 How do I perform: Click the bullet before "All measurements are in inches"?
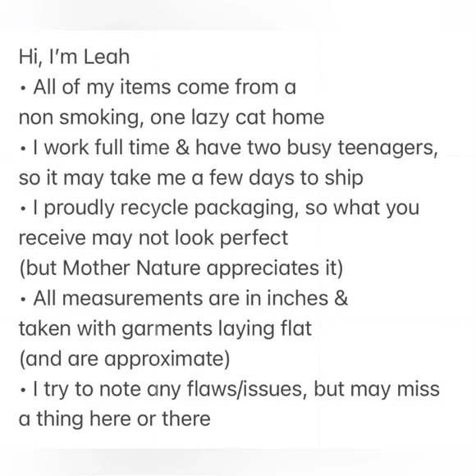(23, 300)
